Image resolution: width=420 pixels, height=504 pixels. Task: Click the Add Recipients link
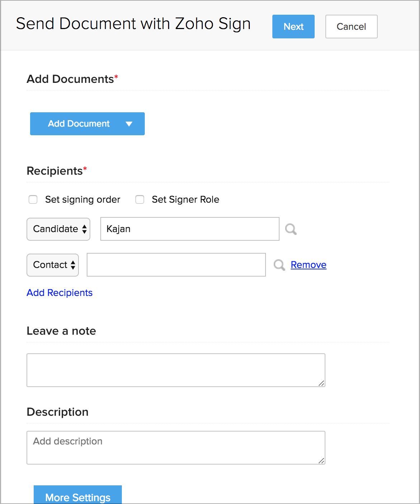(x=59, y=293)
